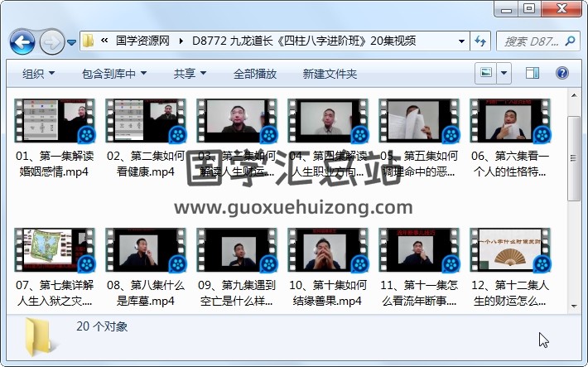Select video thumbnail 09、第九集遇到空亡是什么样
The height and width of the screenshot is (367, 588).
237,250
